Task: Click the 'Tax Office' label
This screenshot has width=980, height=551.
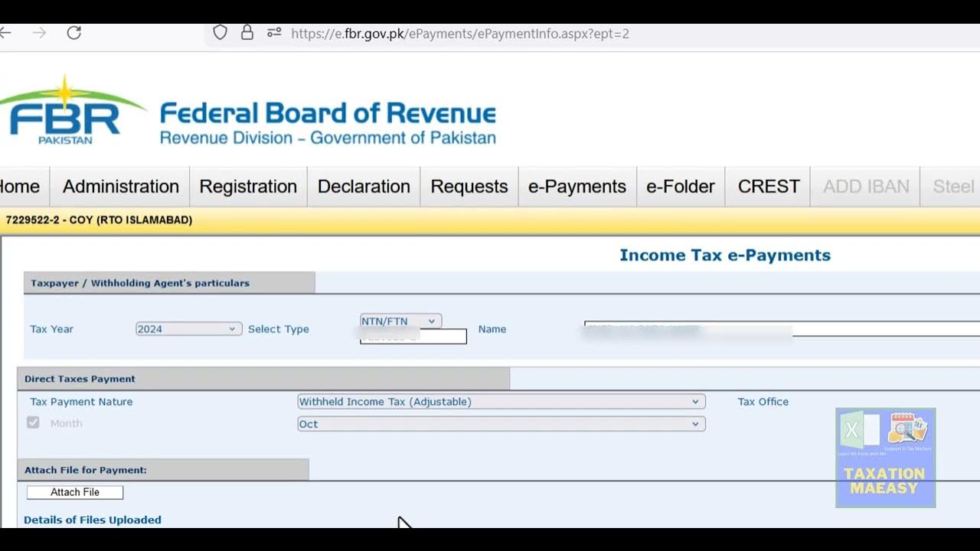Action: point(763,402)
